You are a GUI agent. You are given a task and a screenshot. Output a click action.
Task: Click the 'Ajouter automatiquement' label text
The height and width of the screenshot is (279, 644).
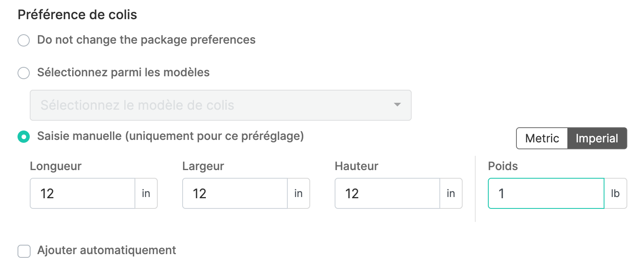106,250
